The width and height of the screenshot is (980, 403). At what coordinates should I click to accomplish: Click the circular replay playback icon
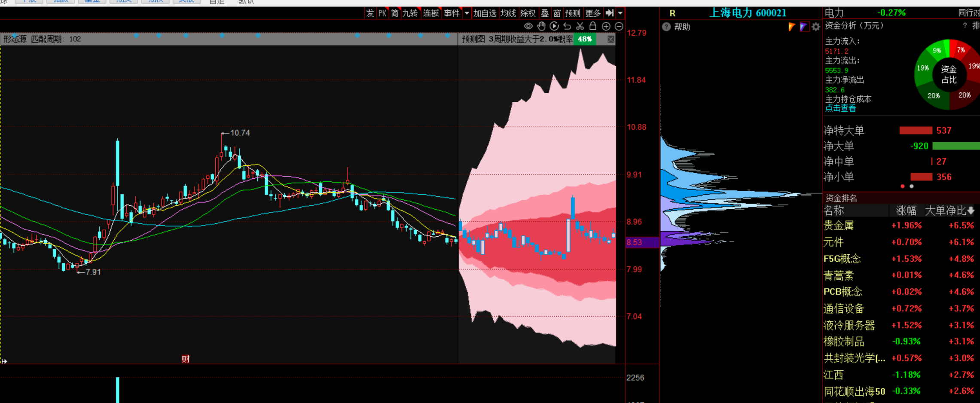554,26
